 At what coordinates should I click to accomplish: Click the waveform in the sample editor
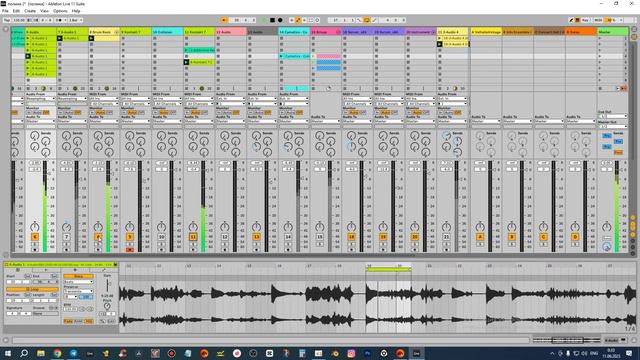378,306
